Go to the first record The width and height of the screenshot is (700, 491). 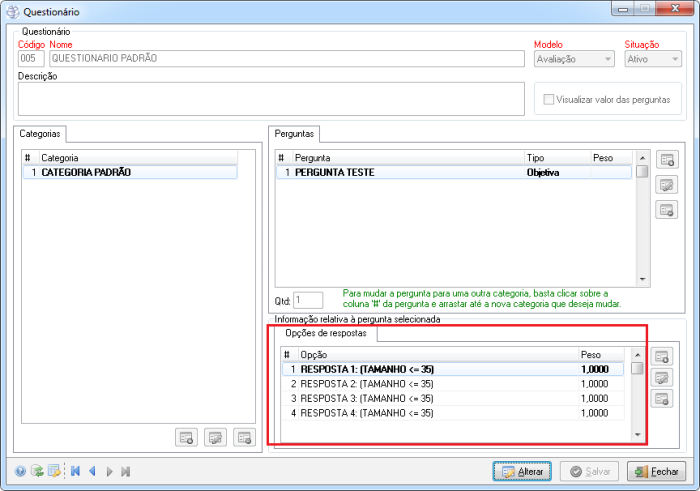pyautogui.click(x=75, y=471)
